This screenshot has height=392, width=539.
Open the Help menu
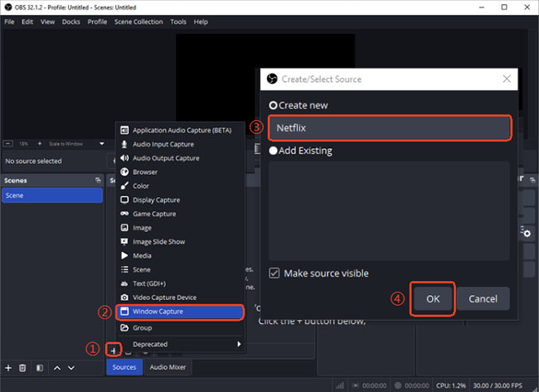(201, 22)
